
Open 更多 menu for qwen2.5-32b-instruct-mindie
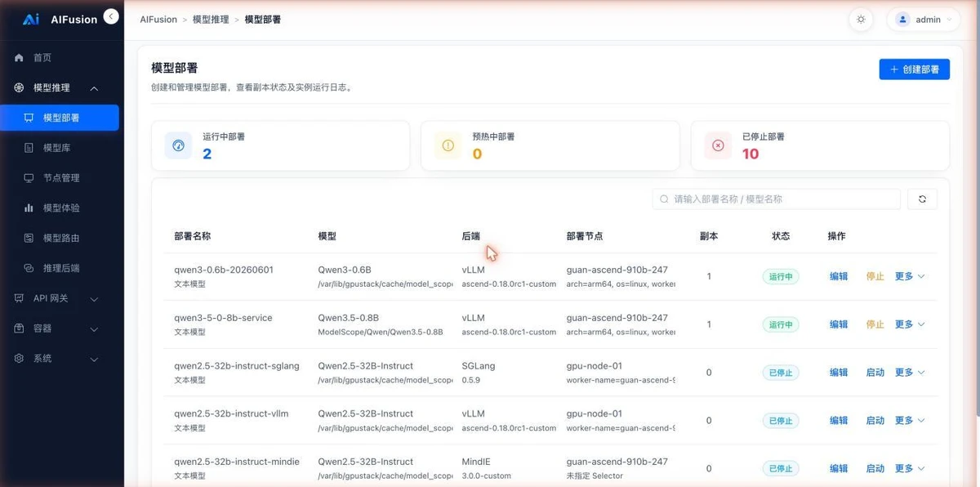click(x=910, y=469)
